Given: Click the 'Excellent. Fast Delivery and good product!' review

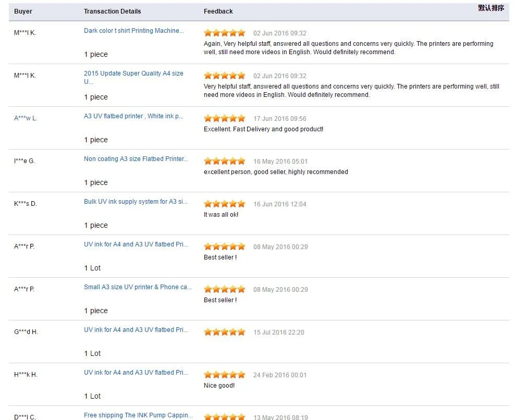Looking at the screenshot, I should point(263,129).
